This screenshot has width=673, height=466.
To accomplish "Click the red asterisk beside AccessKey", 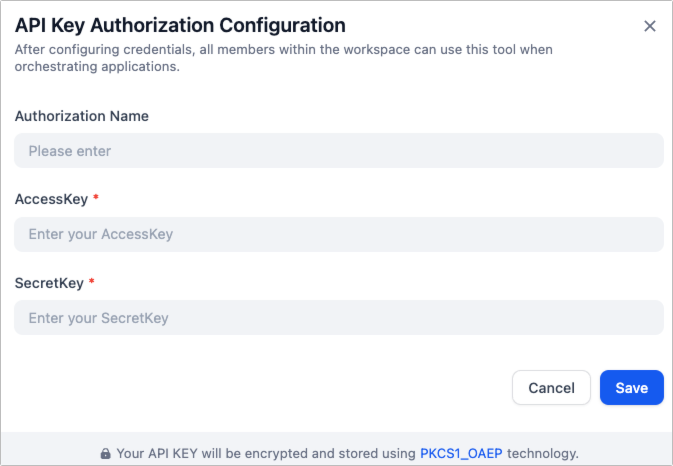I will coord(96,199).
